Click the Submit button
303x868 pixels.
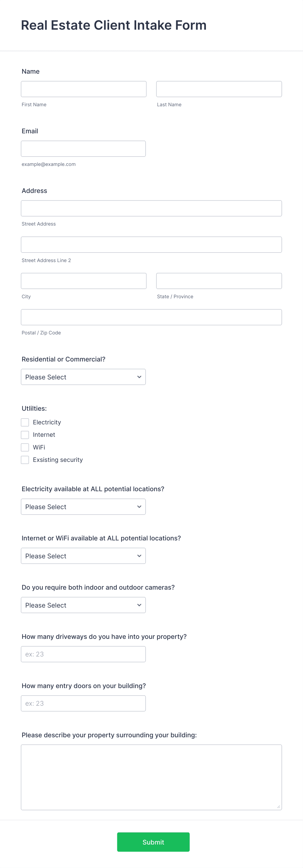(x=153, y=842)
